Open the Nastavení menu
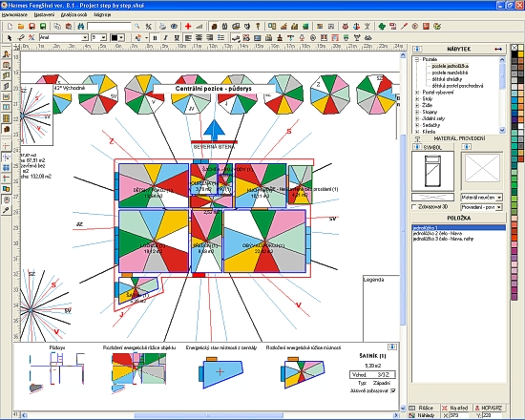This screenshot has width=525, height=420. point(44,15)
